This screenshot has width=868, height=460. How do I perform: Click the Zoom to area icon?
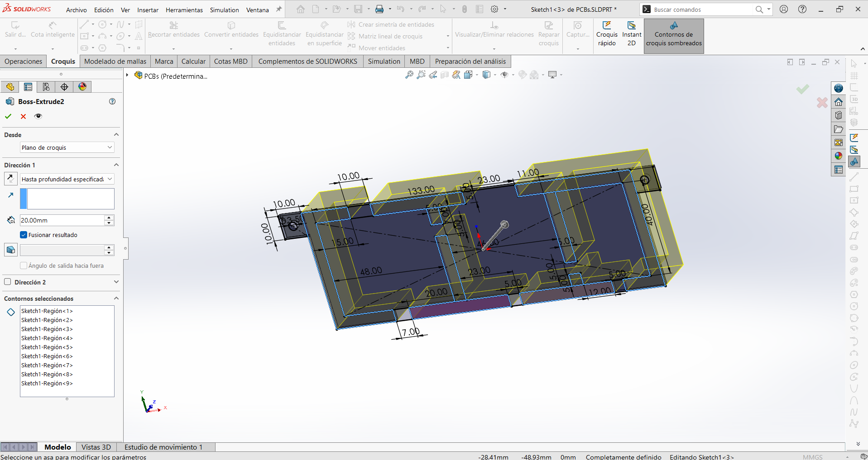(421, 75)
